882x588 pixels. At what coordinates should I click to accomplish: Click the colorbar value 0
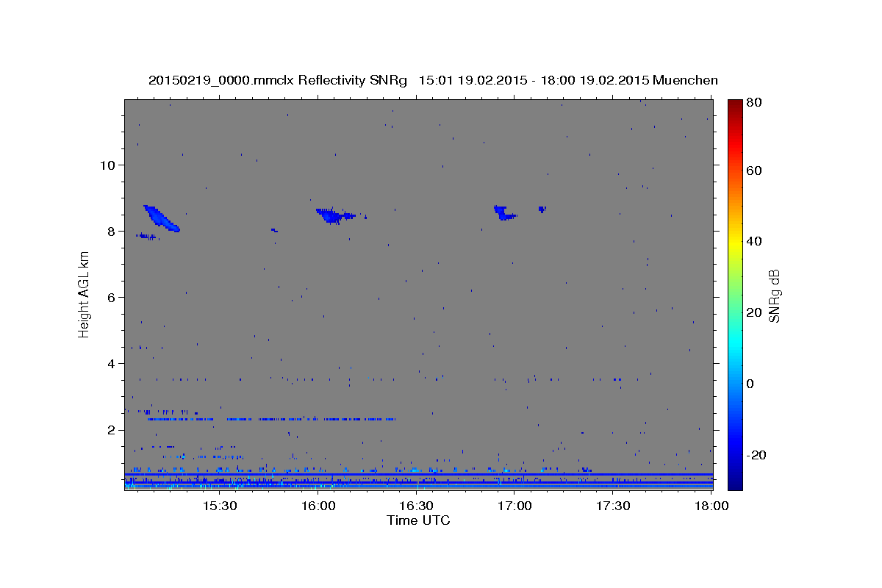(751, 384)
